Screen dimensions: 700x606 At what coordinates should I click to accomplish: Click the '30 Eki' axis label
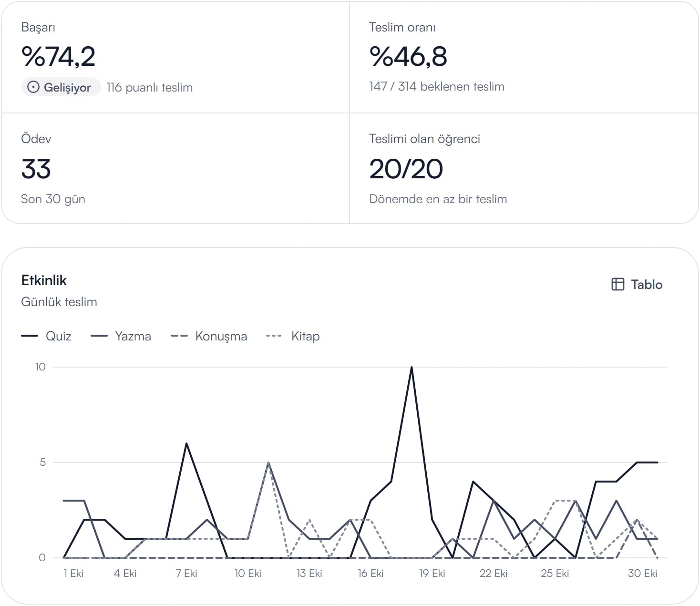(x=642, y=573)
